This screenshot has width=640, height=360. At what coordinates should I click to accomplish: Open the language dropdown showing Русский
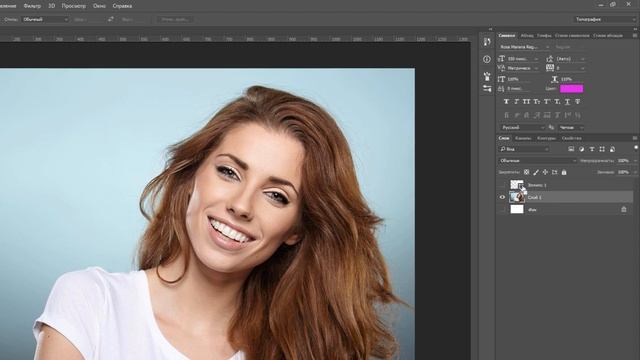click(x=522, y=128)
